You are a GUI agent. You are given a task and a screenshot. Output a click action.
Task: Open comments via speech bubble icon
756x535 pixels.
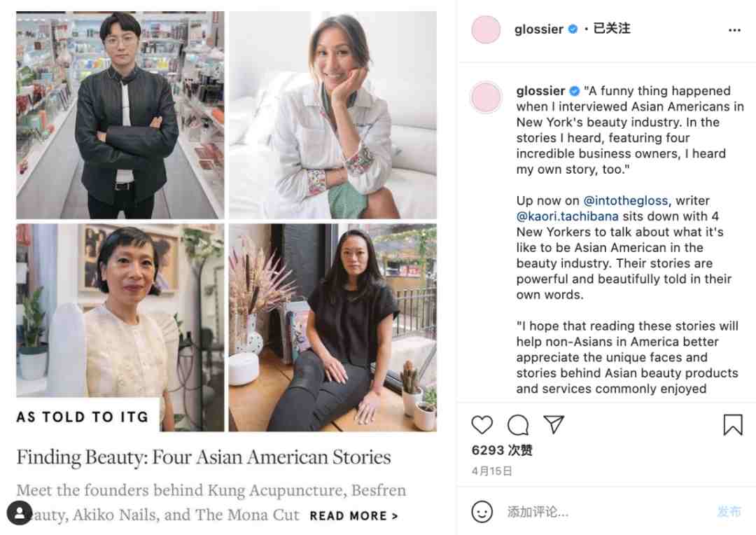[x=518, y=425]
